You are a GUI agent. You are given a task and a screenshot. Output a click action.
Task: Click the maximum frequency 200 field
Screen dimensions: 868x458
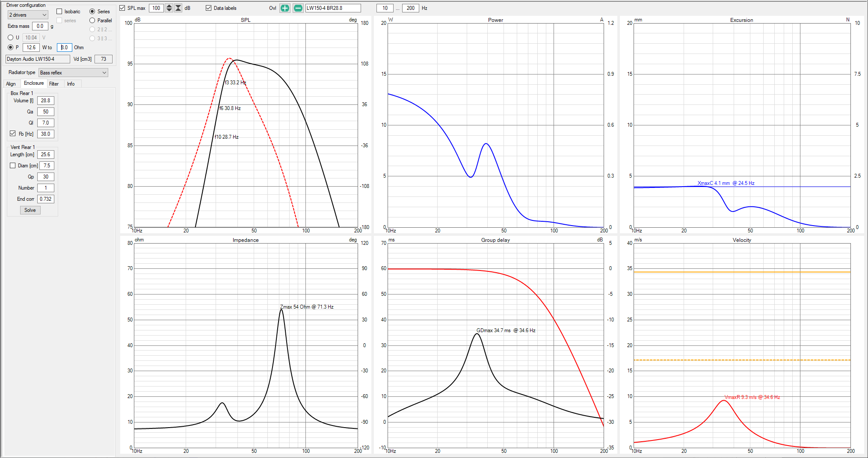tap(411, 8)
